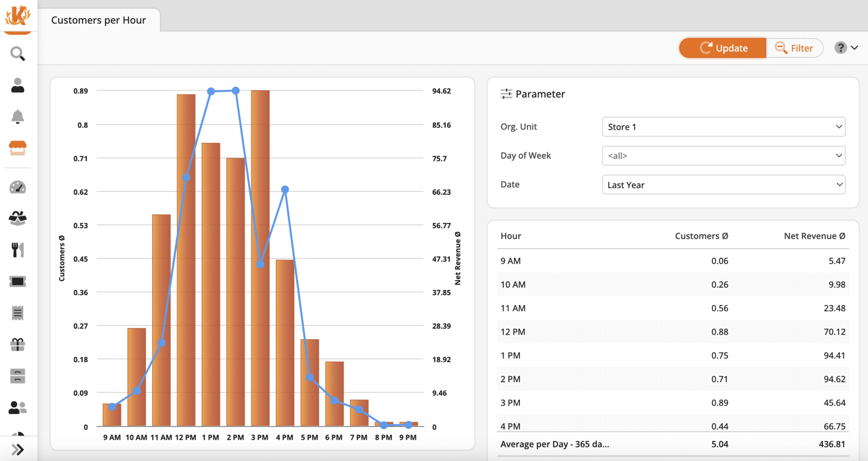
Task: Open the dashboard gauge icon
Action: 17,187
